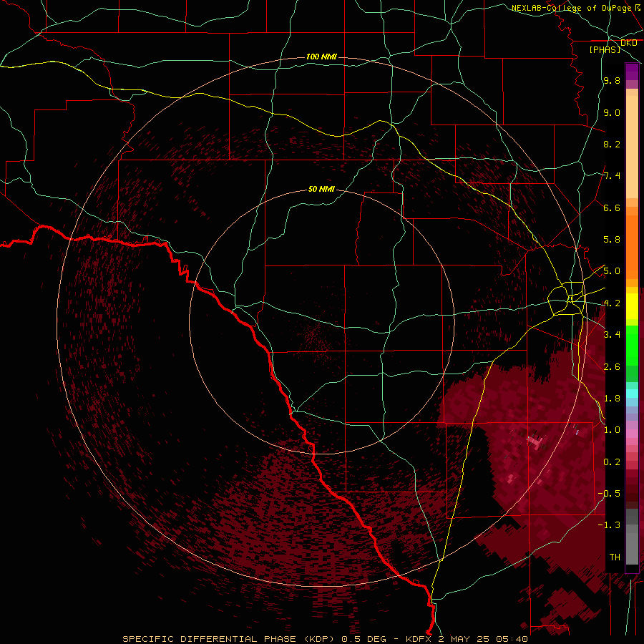Click the DKD label above the legend
Viewport: 644px width, 644px height.
(x=629, y=43)
